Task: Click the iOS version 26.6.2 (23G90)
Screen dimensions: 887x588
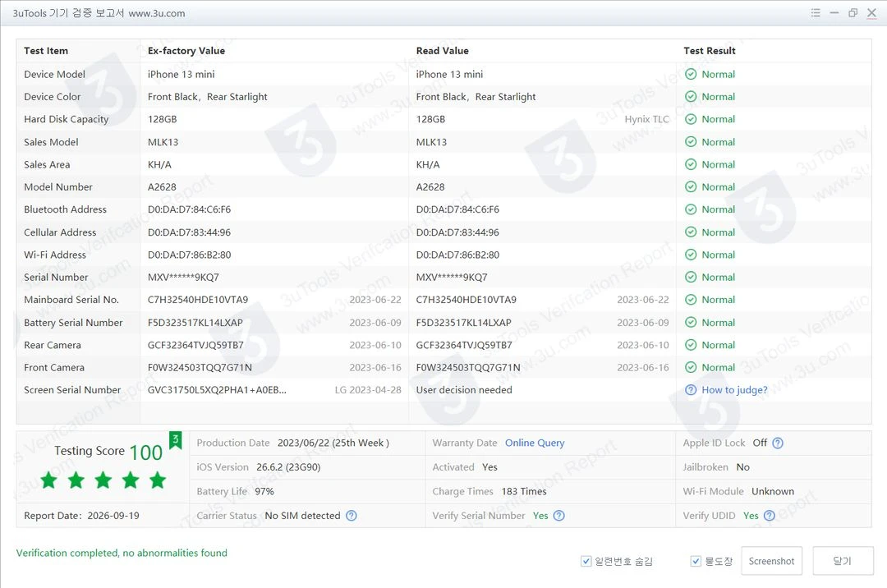Action: click(288, 467)
